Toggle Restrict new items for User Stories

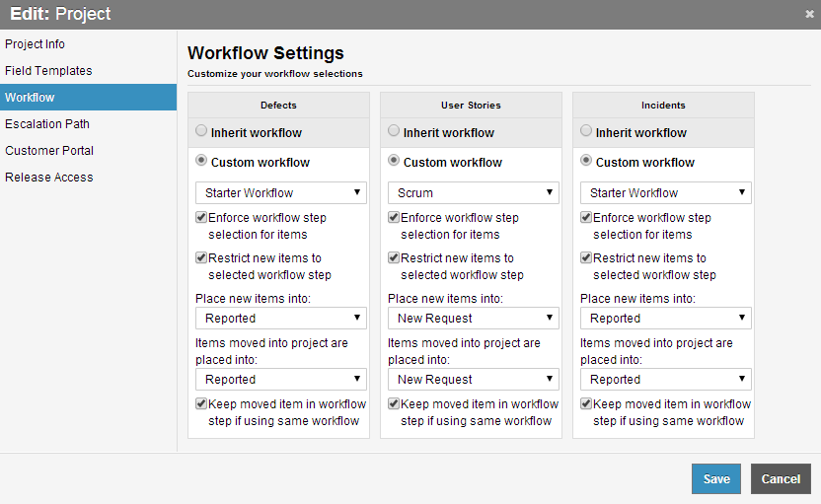[x=394, y=257]
